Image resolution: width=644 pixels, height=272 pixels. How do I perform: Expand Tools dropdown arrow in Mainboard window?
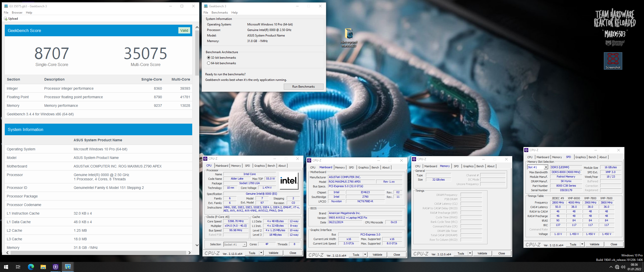pyautogui.click(x=365, y=255)
